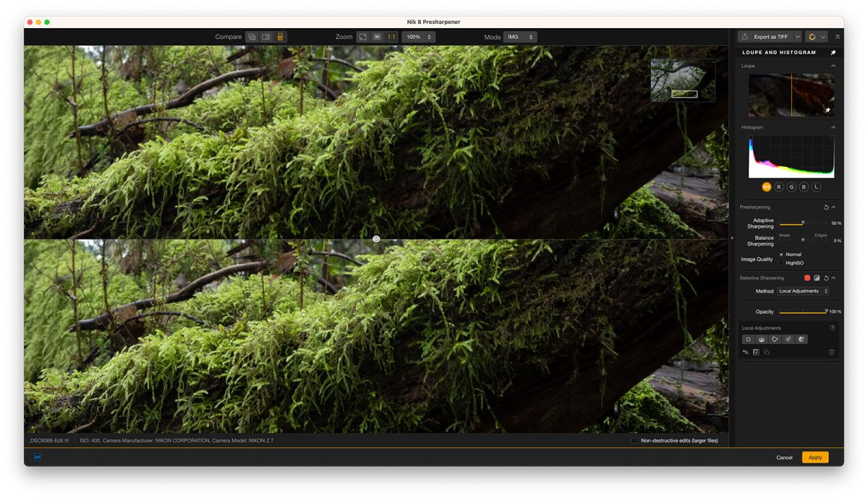Reset the Presharpening settings
The image size is (868, 498).
(826, 207)
